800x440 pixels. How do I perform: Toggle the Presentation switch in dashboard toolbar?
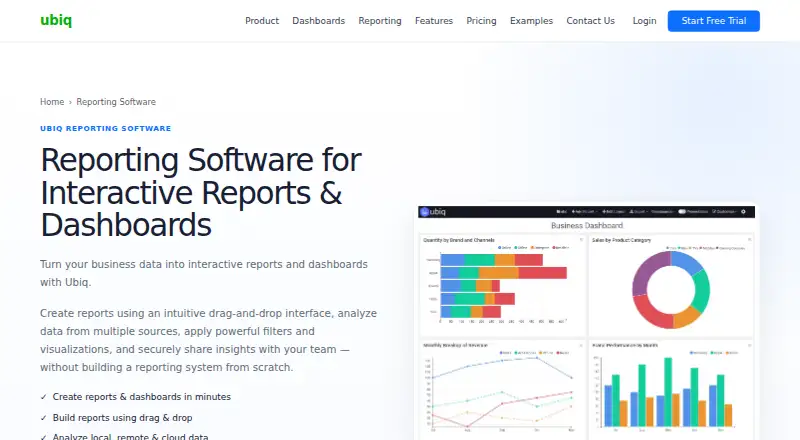click(682, 211)
